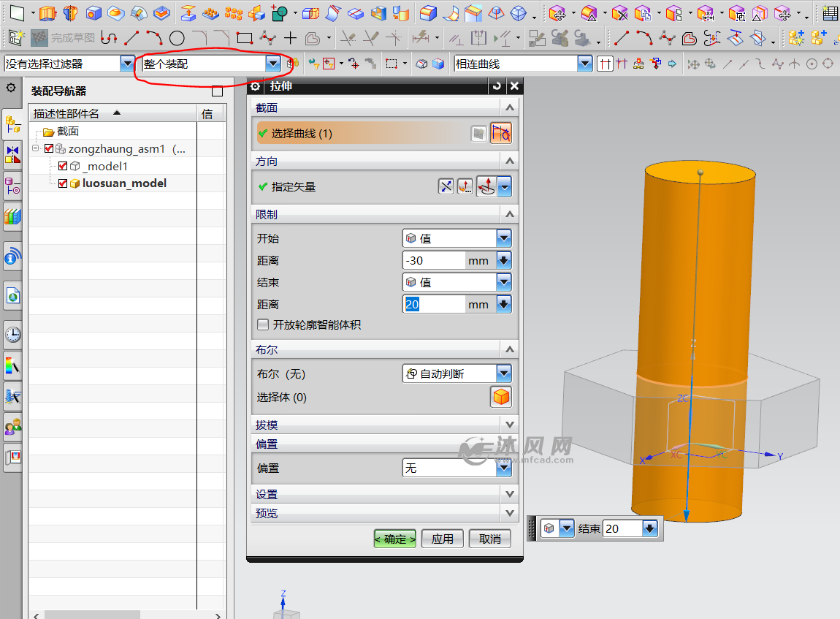Open the Vector Dialog icon in 指定矢量 row
Viewport: 840px width, 619px height.
(465, 186)
